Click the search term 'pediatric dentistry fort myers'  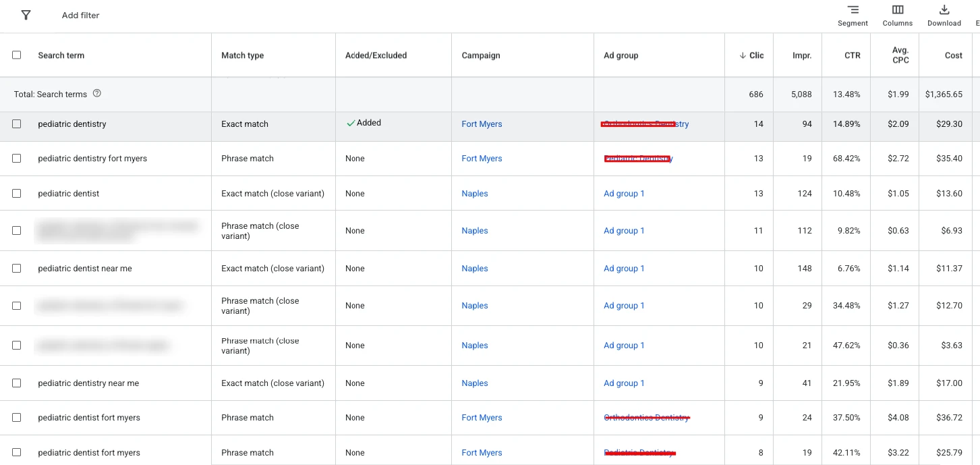point(92,159)
